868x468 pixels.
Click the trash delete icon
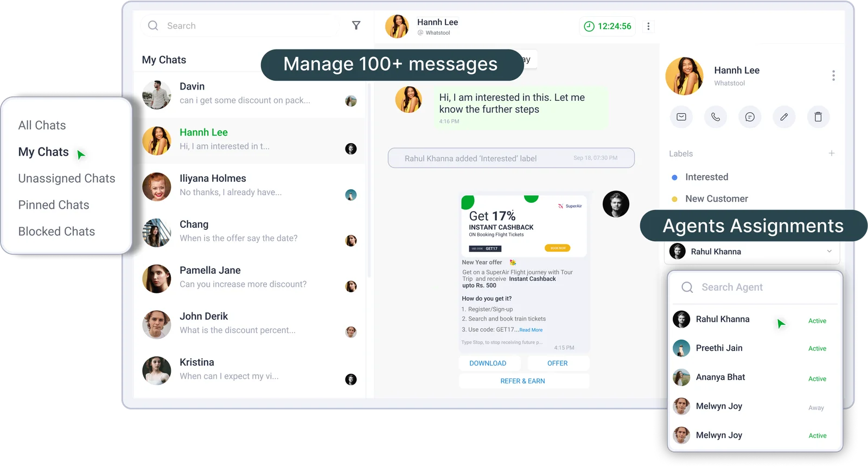818,117
